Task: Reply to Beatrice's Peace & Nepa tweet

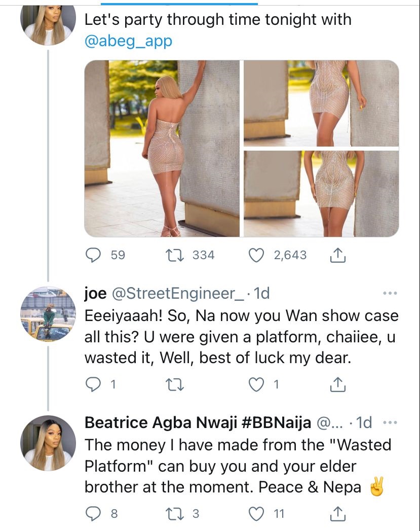Action: pyautogui.click(x=92, y=514)
